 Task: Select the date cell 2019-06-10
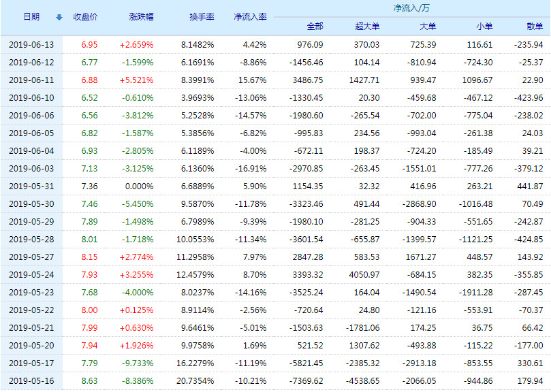[x=31, y=97]
